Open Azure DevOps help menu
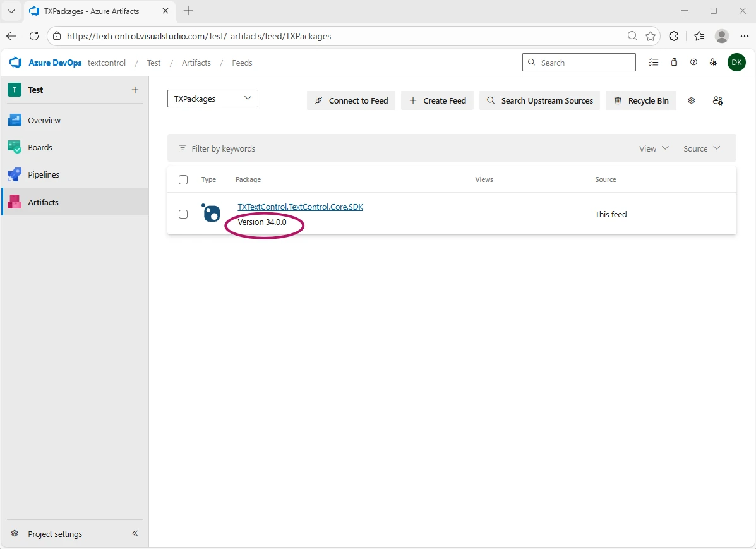The height and width of the screenshot is (549, 756). (x=693, y=62)
